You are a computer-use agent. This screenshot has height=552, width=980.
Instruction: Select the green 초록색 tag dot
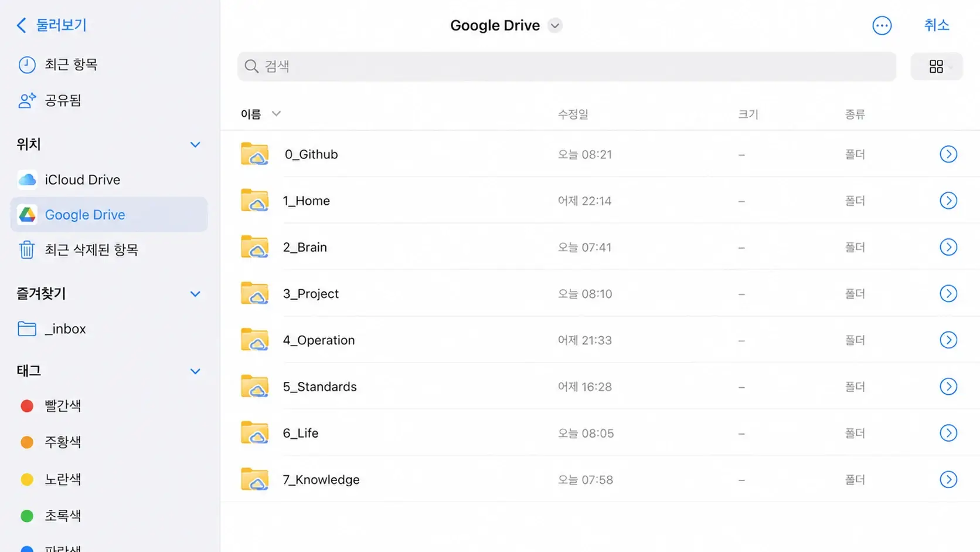[27, 516]
